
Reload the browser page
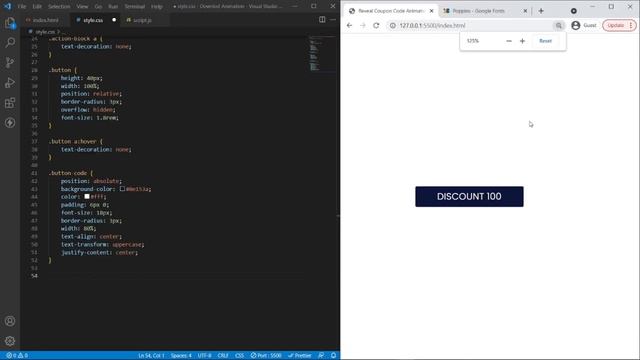tap(376, 25)
